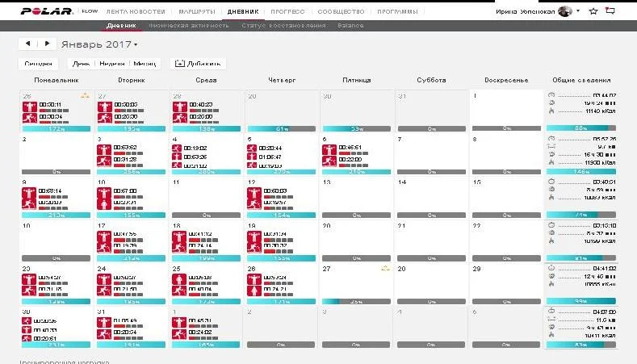
Task: Open first strength workout icon on January 12
Action: tap(254, 194)
